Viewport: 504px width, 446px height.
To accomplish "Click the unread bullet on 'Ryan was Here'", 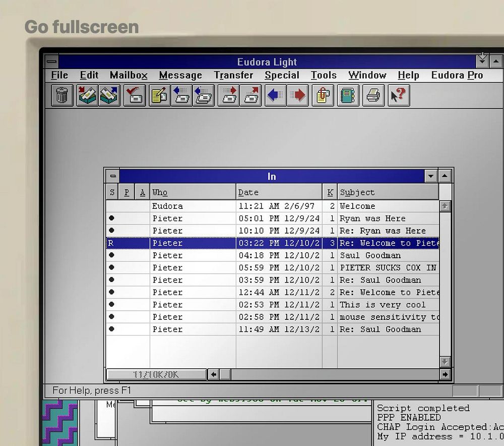I will [x=111, y=218].
